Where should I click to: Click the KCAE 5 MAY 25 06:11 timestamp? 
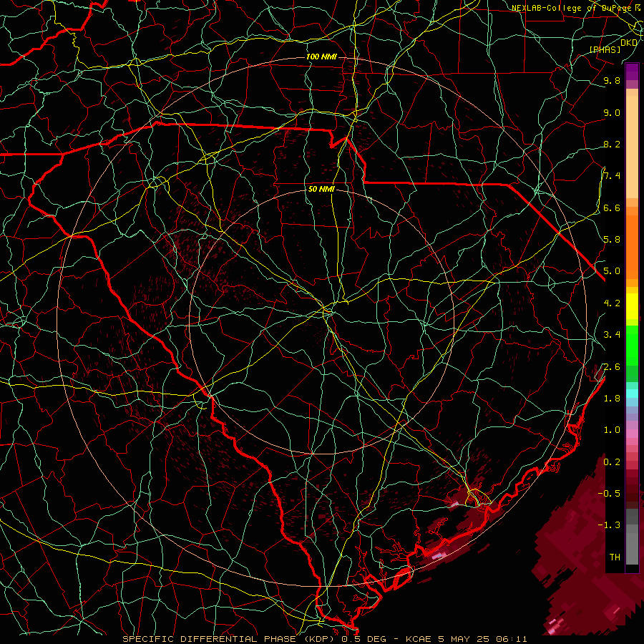pos(466,639)
